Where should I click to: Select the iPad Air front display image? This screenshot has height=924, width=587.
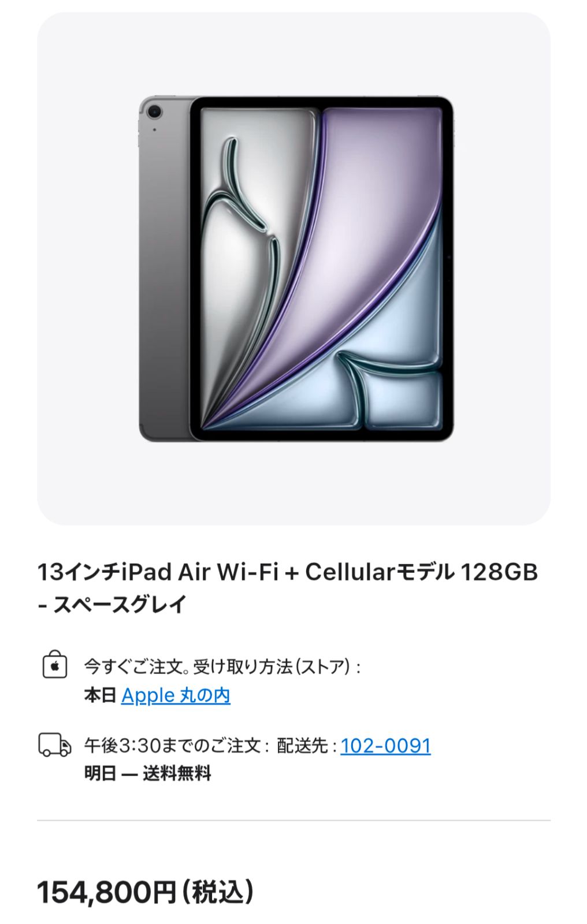coord(322,269)
